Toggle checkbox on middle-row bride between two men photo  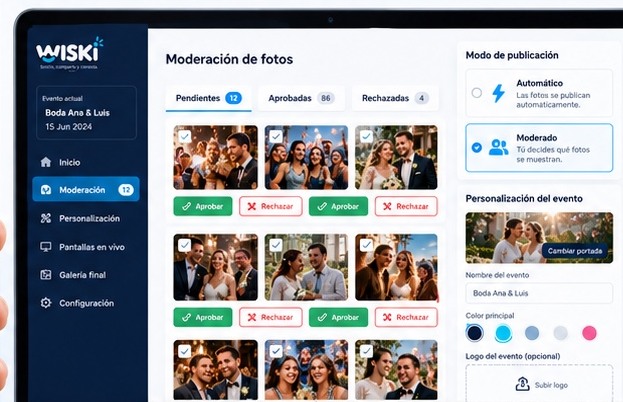point(185,245)
